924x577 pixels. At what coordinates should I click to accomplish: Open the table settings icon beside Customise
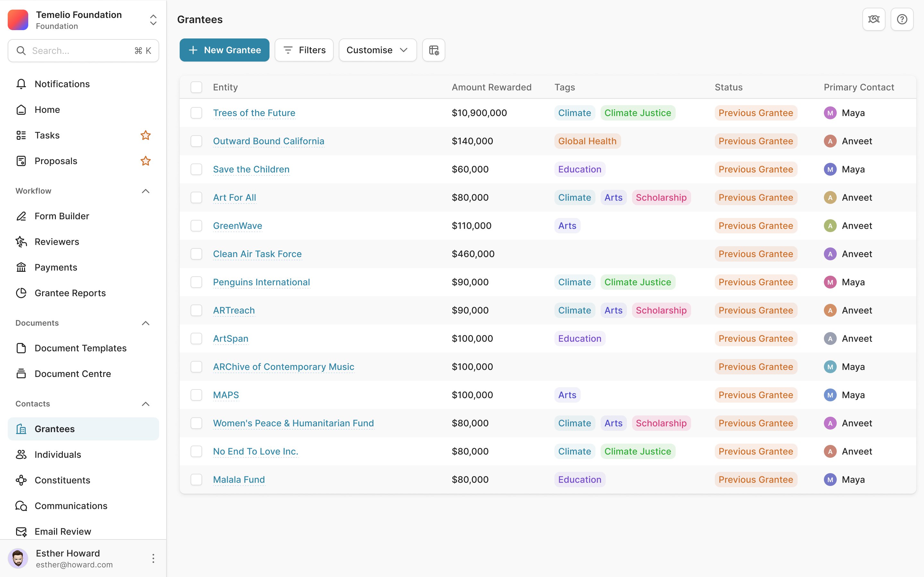[x=433, y=50]
